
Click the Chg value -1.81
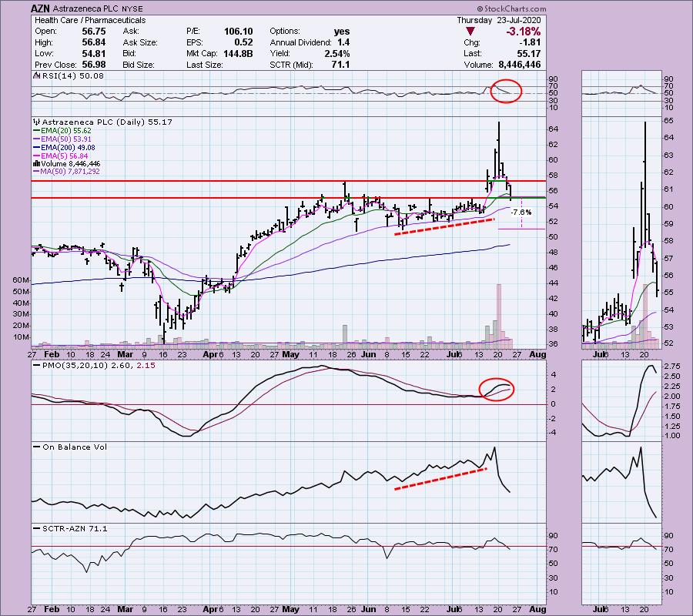(530, 42)
